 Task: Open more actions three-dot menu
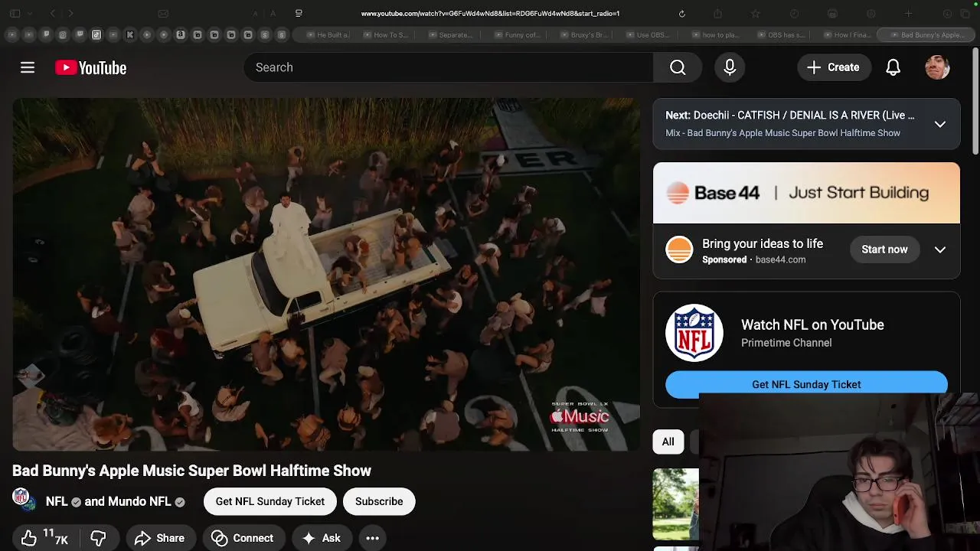372,538
